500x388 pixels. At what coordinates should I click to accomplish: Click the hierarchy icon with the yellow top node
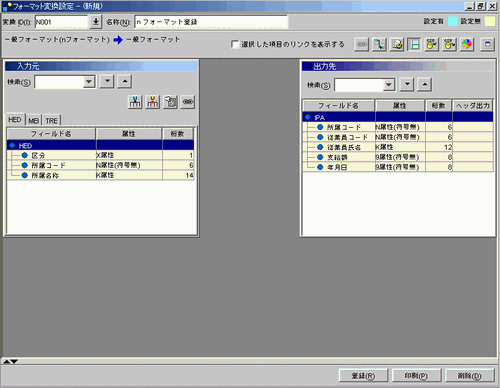point(153,102)
